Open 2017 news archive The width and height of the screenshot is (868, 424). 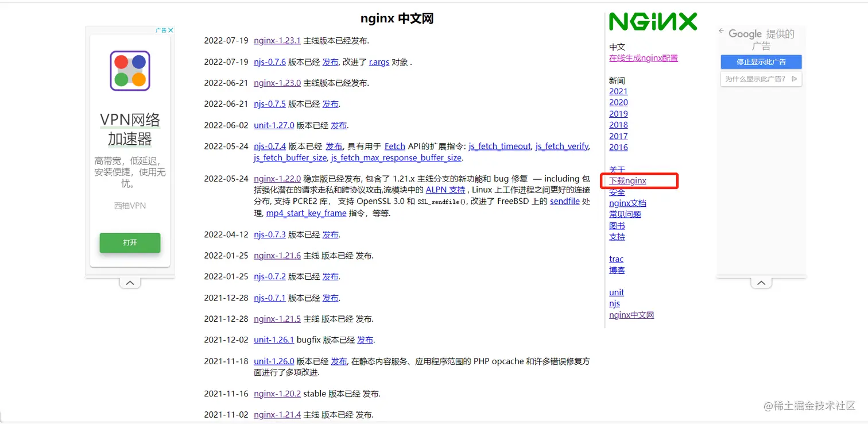click(618, 136)
